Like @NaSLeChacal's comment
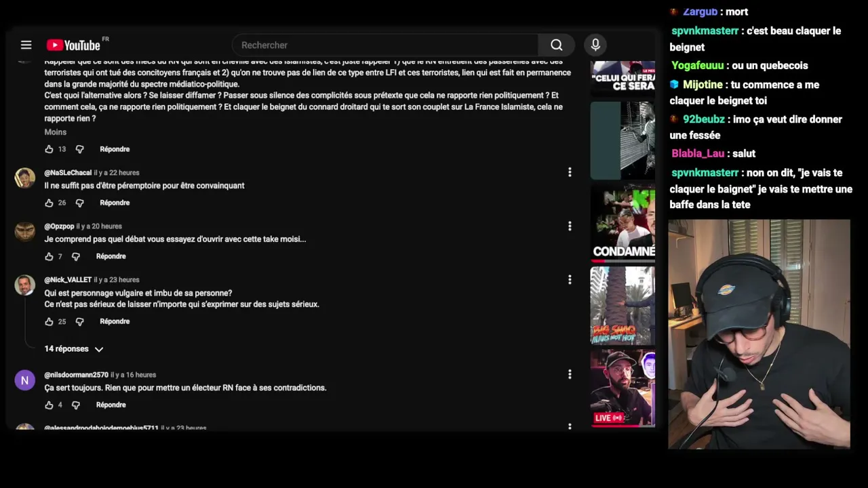The width and height of the screenshot is (868, 488). click(x=49, y=203)
